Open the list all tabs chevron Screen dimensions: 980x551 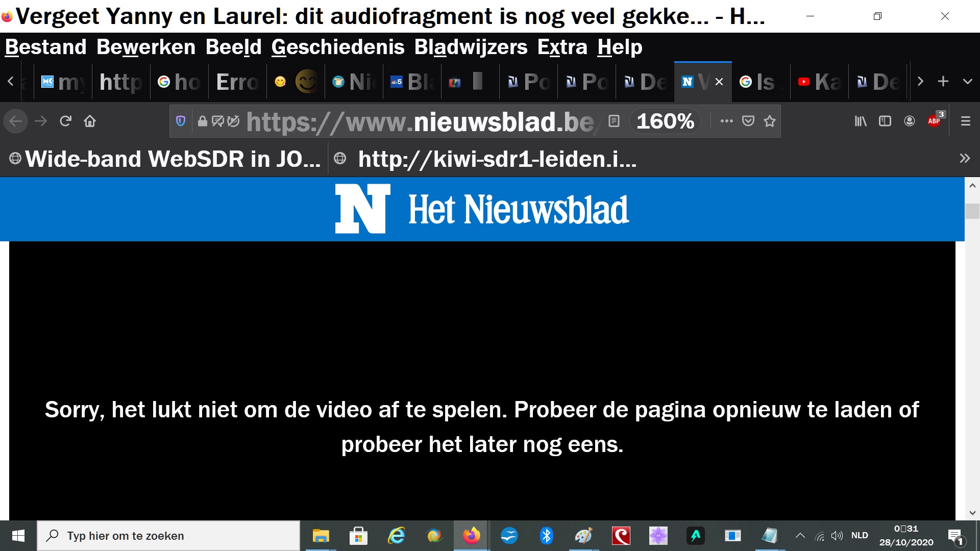pos(968,82)
